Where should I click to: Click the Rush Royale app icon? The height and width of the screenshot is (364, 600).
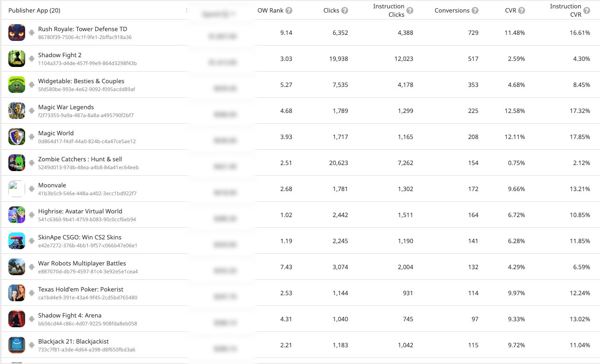17,33
